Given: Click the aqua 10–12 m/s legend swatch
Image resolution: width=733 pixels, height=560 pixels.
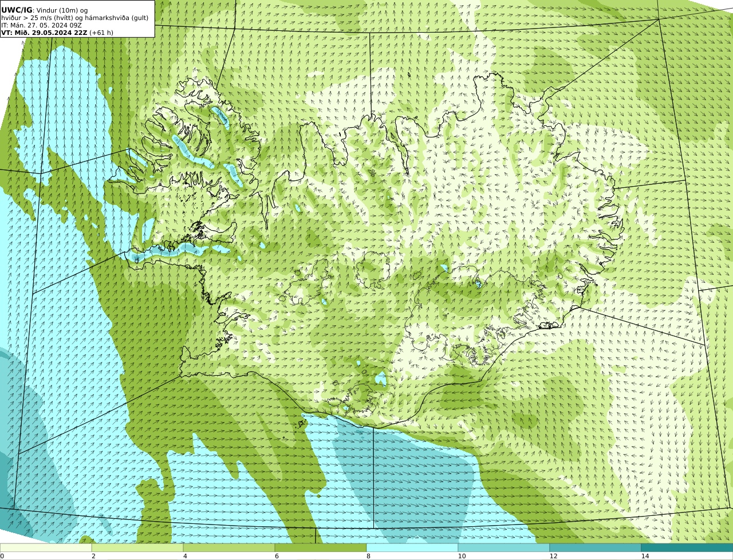Looking at the screenshot, I should point(504,547).
